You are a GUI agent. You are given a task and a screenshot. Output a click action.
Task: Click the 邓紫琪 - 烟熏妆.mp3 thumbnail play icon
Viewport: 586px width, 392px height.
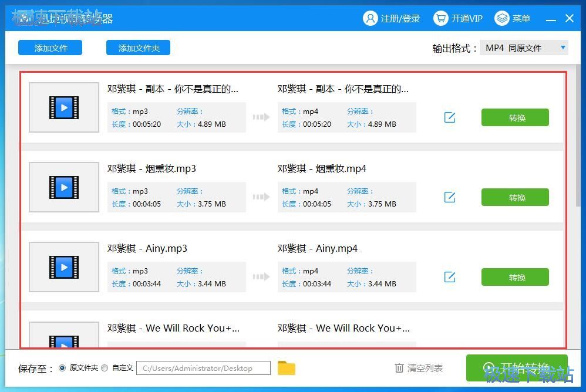[x=63, y=187]
